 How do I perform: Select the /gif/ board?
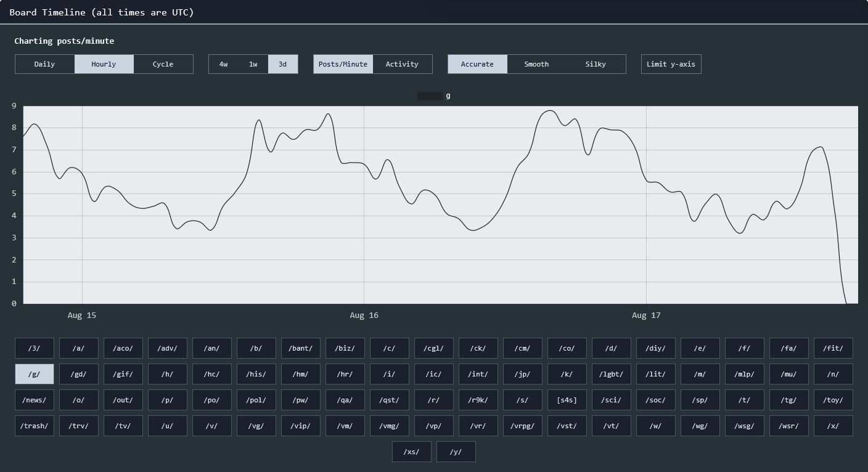[x=123, y=374]
